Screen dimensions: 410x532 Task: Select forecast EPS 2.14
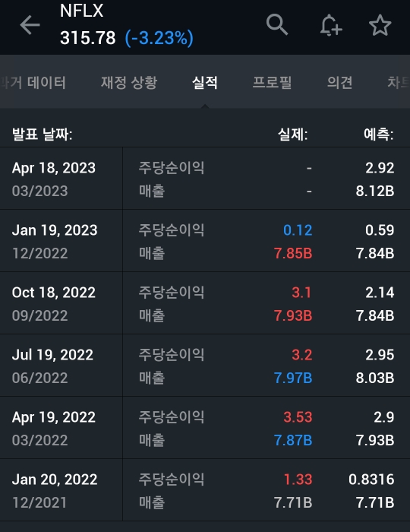tap(380, 293)
